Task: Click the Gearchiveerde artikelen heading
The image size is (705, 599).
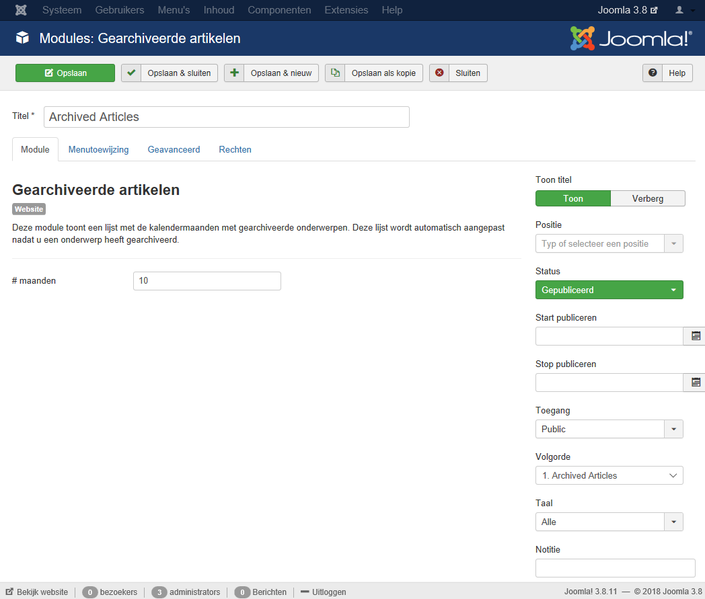Action: 96,190
